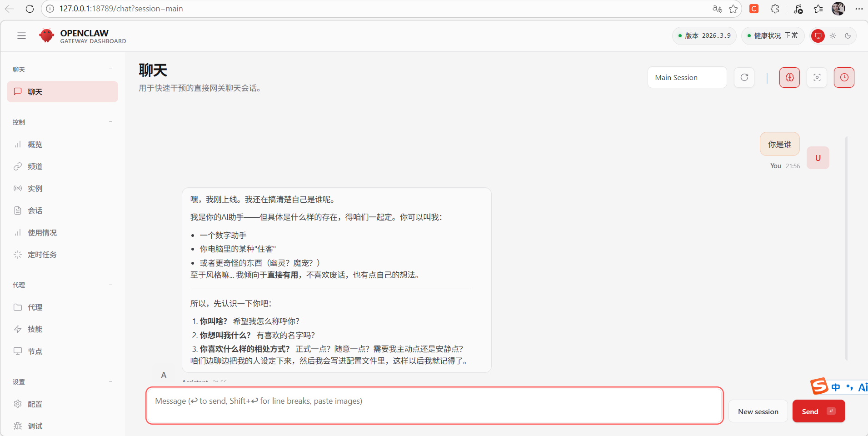Click the browser address bar URL
Viewport: 868px width, 436px height.
click(121, 9)
